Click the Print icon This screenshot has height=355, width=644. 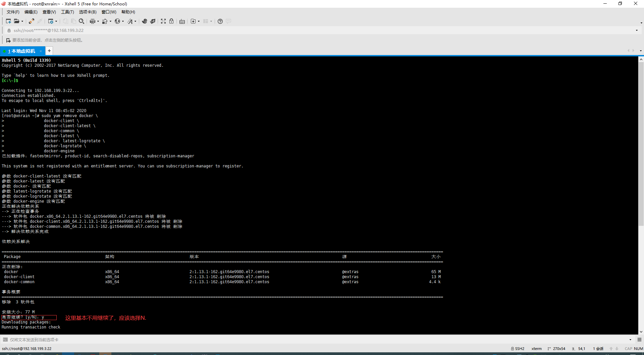92,21
